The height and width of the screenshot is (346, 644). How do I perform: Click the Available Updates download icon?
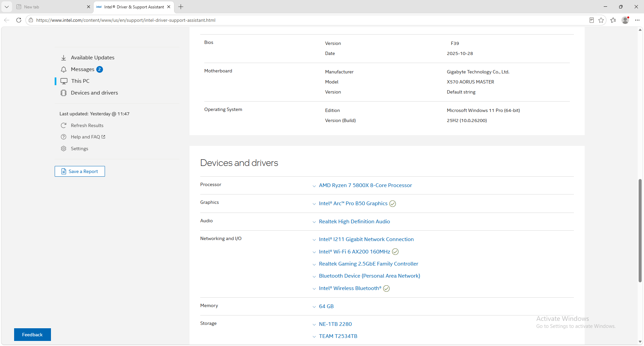point(64,58)
